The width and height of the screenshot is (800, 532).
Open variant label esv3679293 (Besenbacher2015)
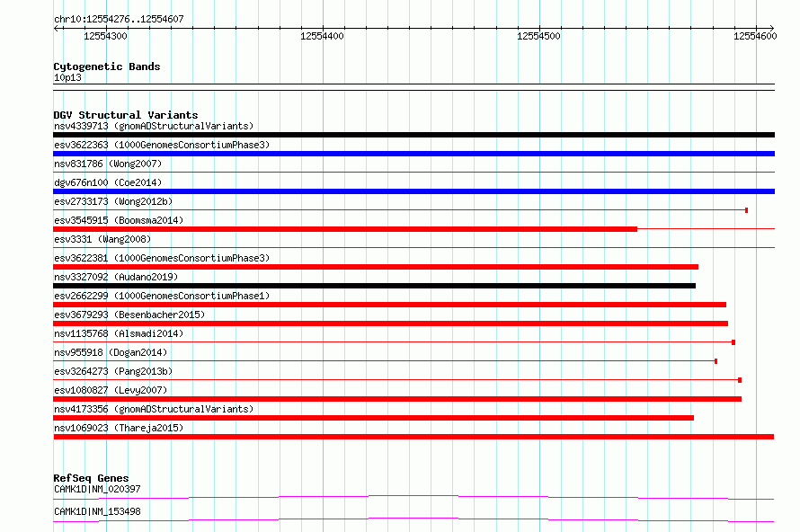129,315
